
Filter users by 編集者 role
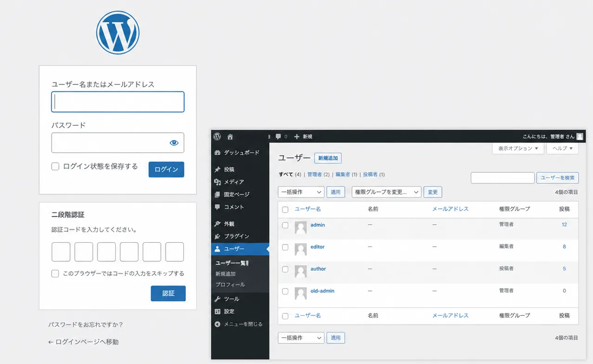343,175
